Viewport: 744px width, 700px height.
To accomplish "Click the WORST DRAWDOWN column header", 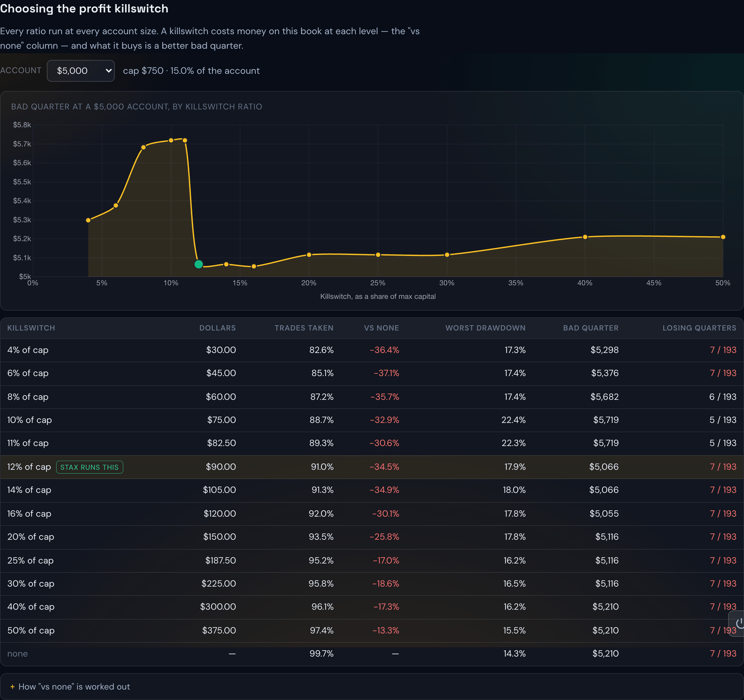I will click(x=485, y=328).
